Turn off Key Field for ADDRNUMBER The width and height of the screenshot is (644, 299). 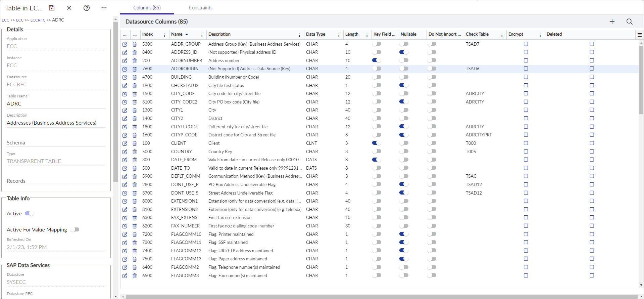377,60
